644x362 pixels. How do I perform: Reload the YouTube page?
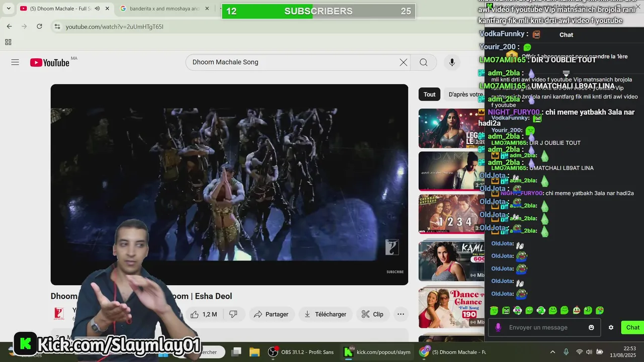(x=39, y=27)
